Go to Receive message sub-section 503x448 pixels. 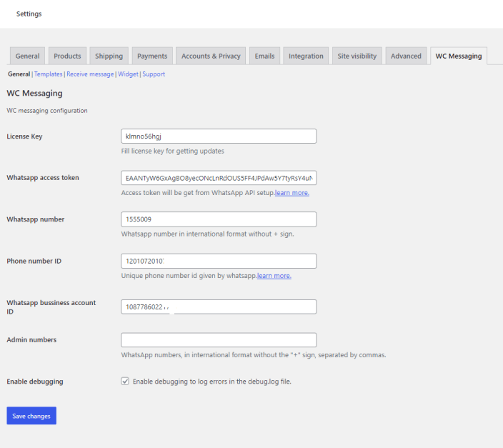coord(90,74)
